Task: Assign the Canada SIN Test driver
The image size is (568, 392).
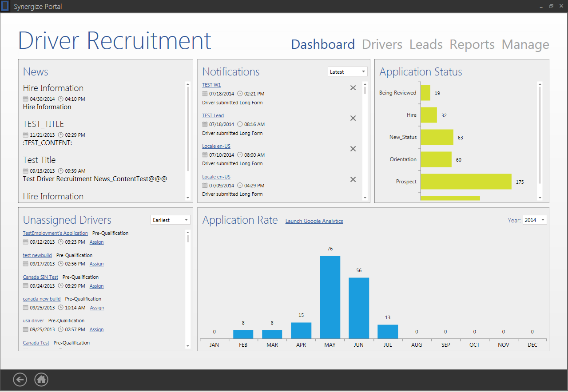Action: (x=96, y=286)
